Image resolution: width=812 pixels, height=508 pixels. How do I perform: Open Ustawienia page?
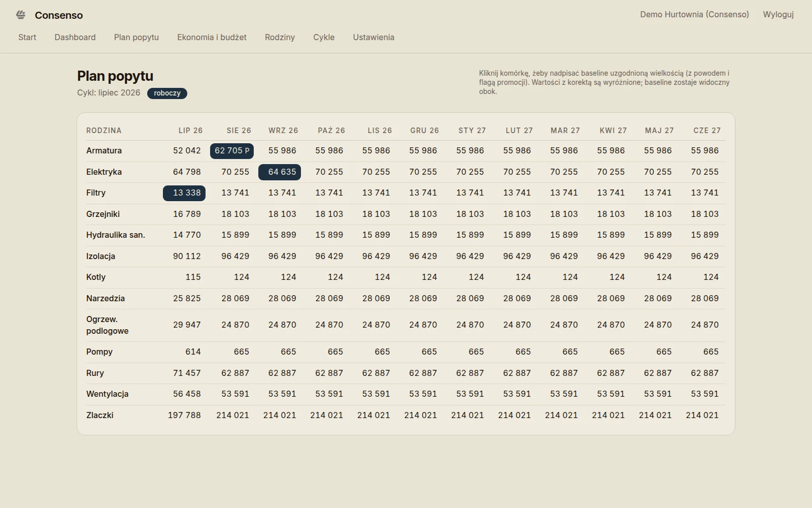tap(374, 37)
